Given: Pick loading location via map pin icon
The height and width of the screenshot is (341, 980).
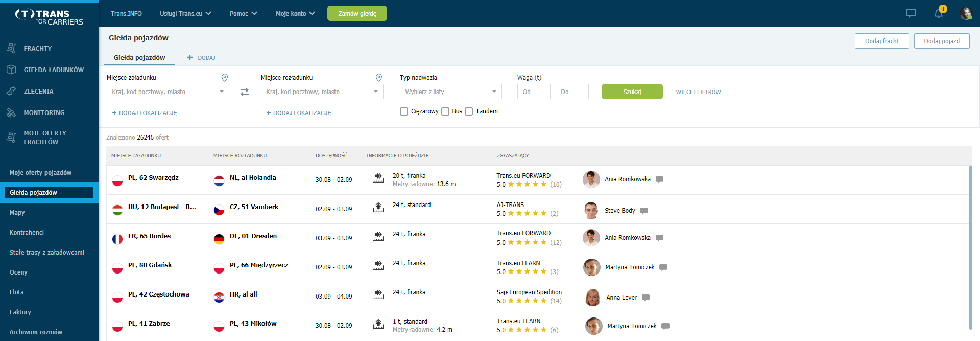Looking at the screenshot, I should tap(224, 78).
